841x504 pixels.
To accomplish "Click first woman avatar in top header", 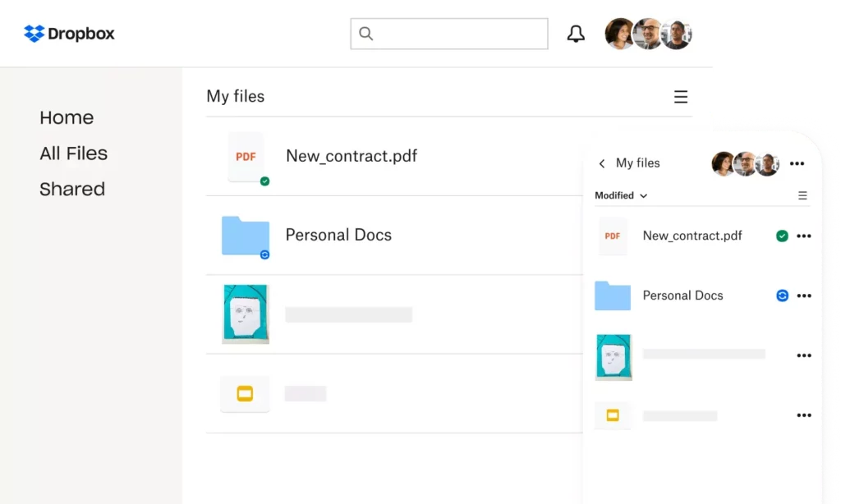I will tap(618, 34).
